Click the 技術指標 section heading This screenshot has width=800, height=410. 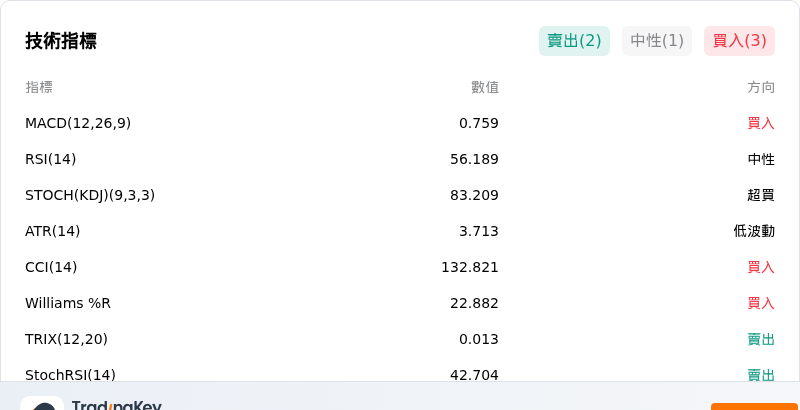[x=61, y=41]
